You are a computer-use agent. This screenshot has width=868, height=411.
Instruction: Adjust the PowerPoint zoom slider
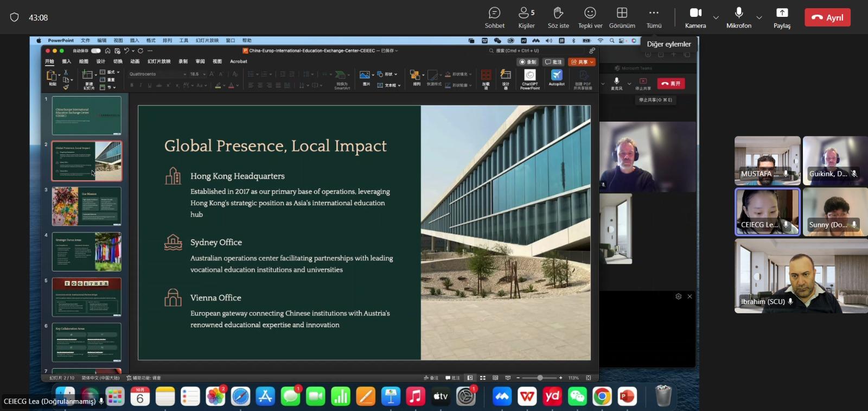coord(540,378)
